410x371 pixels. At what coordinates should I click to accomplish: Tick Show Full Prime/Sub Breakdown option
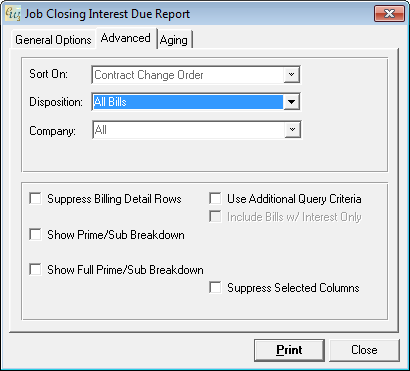pyautogui.click(x=35, y=269)
